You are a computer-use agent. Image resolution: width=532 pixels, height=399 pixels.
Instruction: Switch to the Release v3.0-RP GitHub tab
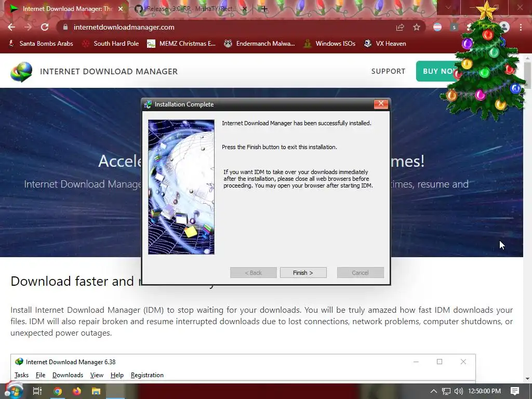pos(190,9)
